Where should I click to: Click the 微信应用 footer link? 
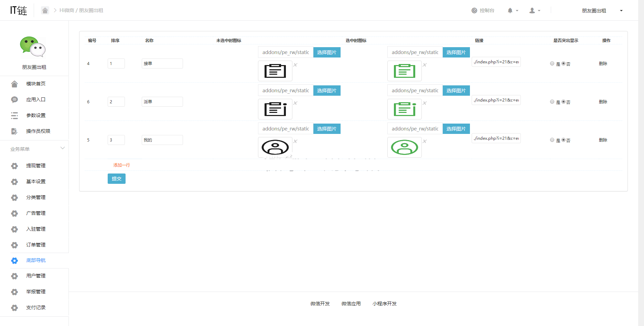click(x=351, y=304)
